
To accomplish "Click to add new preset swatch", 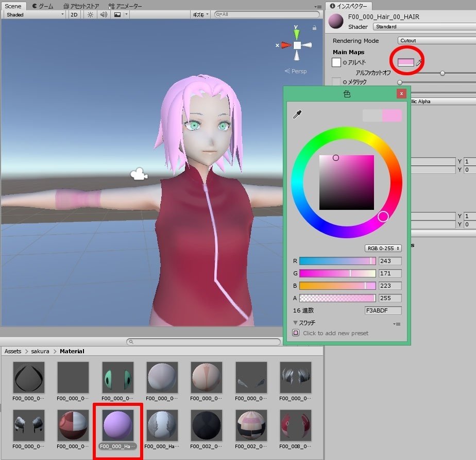I will (296, 333).
